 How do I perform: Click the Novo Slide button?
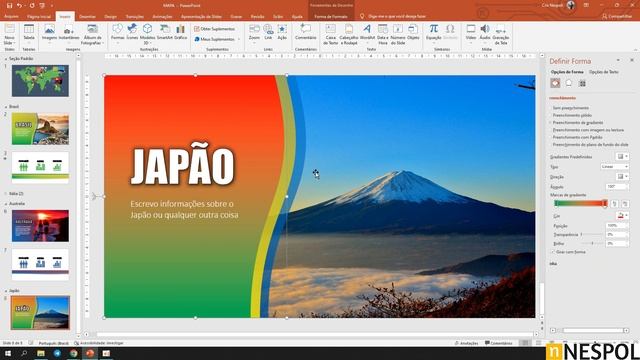[9, 35]
